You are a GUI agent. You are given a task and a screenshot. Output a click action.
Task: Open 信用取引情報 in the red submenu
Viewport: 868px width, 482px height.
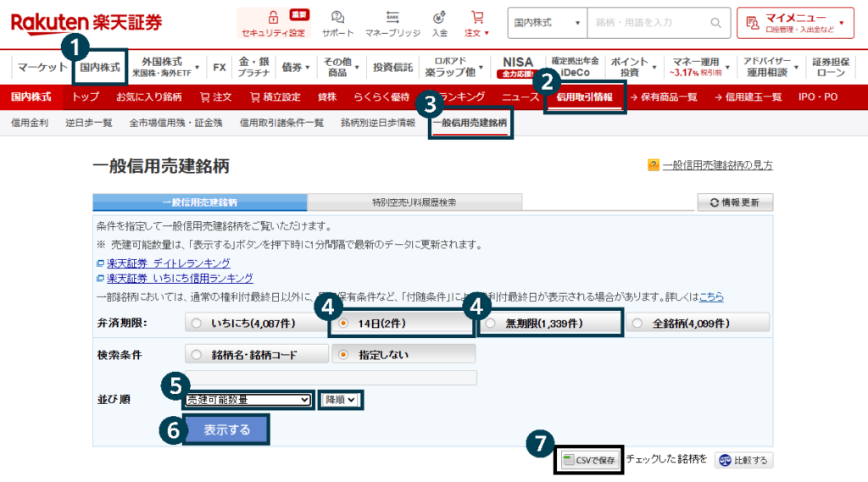pyautogui.click(x=585, y=97)
